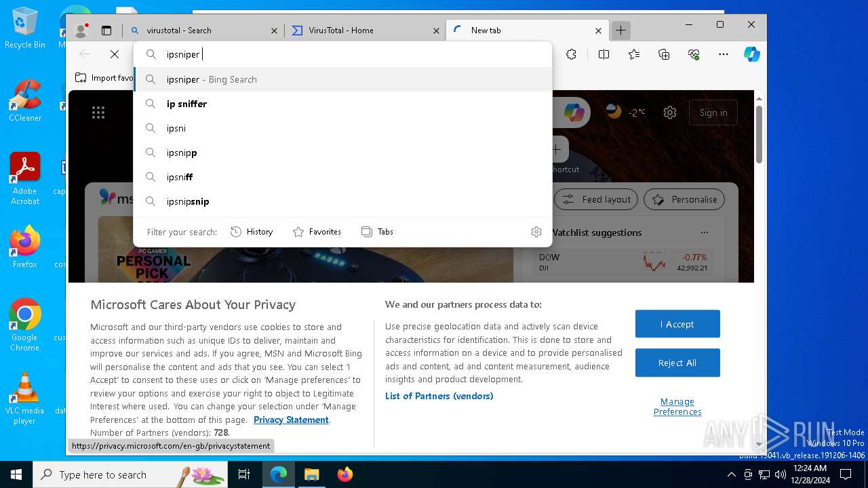Select the 'ipsni' suggestion
Screen dimensions: 868x488
point(343,128)
